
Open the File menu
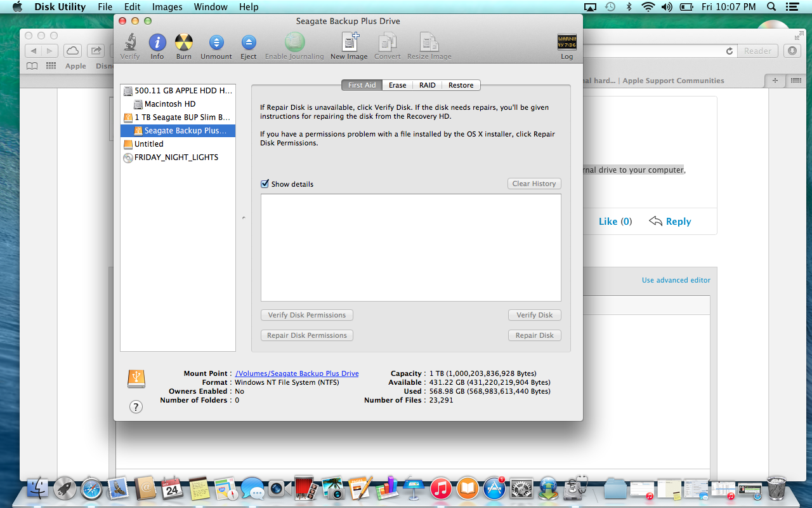(x=105, y=7)
